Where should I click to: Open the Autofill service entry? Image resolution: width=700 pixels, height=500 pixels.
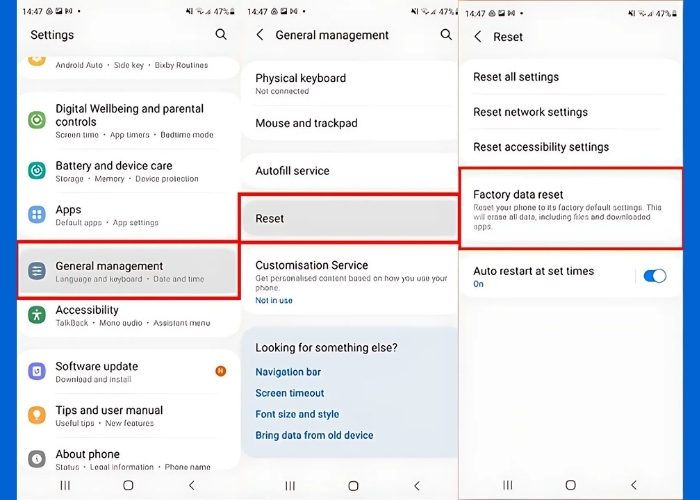coord(293,171)
